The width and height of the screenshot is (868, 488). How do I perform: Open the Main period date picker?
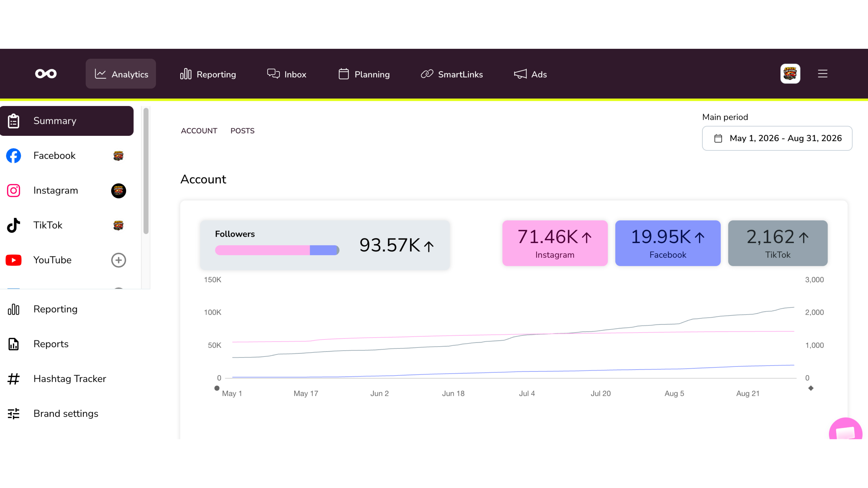777,138
